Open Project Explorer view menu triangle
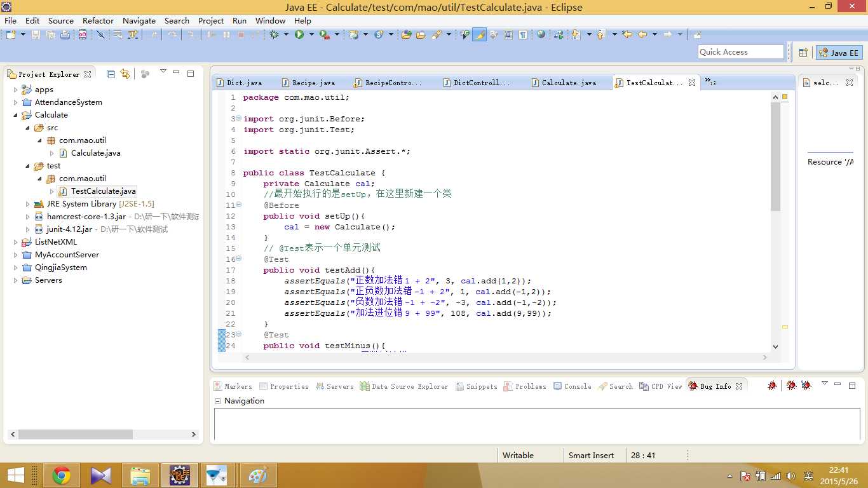 163,72
